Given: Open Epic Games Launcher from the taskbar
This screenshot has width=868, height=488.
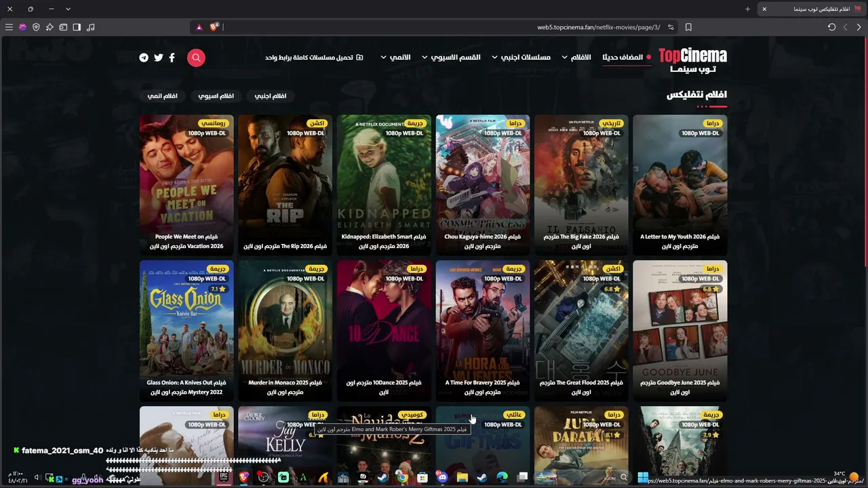Looking at the screenshot, I should [x=223, y=477].
